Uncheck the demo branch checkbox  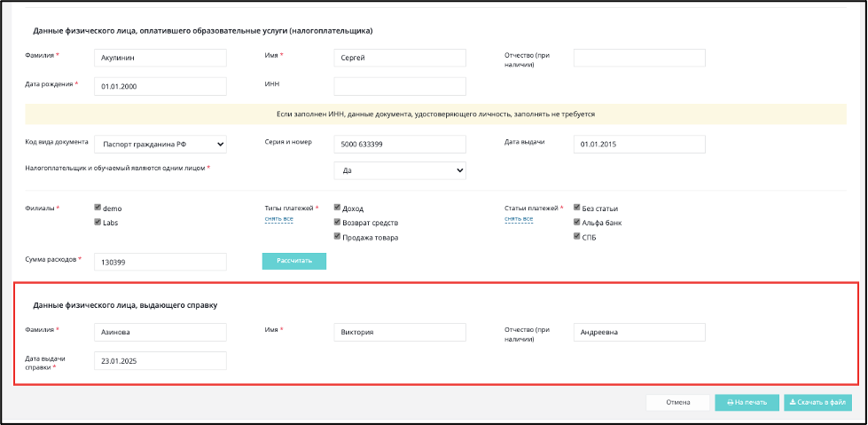click(98, 208)
